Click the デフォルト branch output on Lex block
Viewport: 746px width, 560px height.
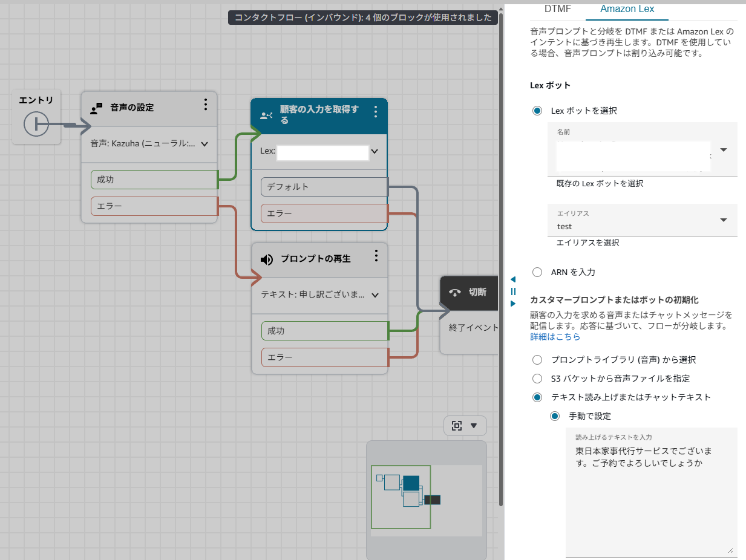coord(324,187)
